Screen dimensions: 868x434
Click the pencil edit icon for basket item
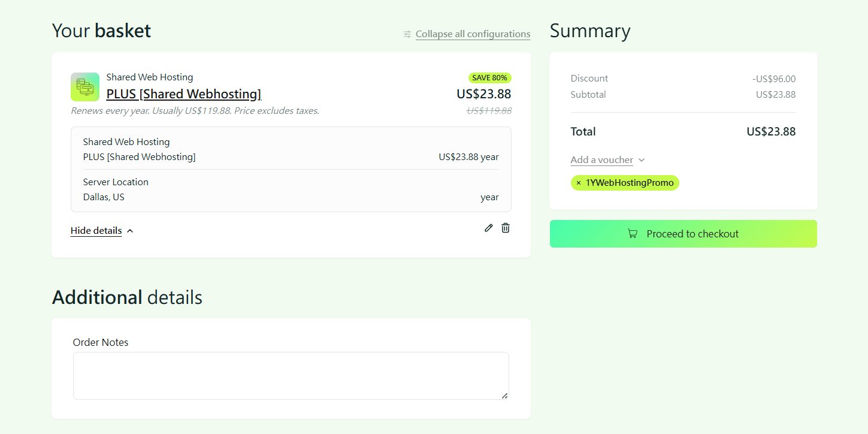click(489, 228)
